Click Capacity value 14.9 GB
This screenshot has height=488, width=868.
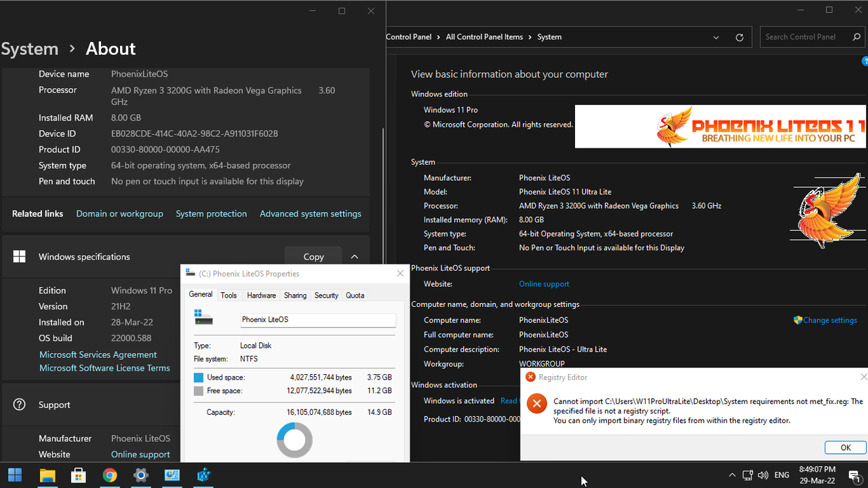[380, 412]
